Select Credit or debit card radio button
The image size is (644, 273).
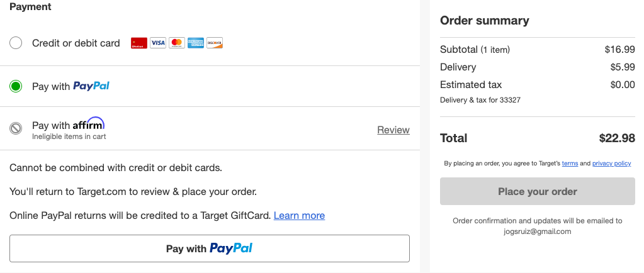coord(16,43)
